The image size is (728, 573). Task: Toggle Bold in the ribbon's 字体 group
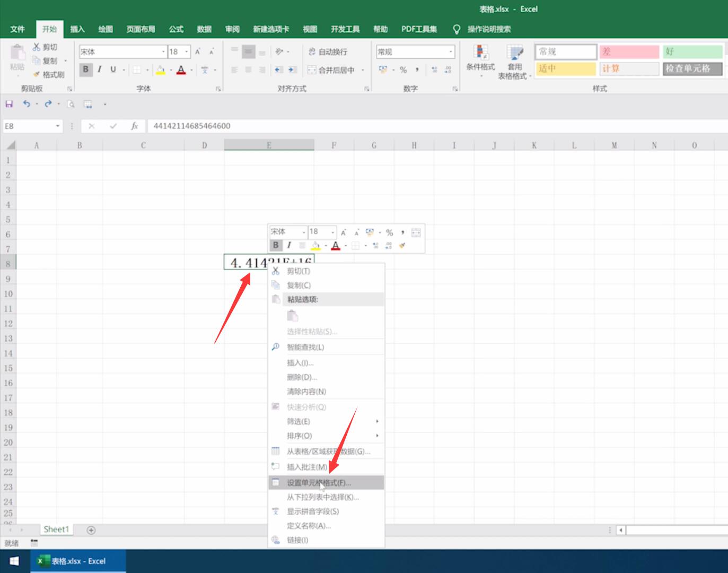(85, 70)
